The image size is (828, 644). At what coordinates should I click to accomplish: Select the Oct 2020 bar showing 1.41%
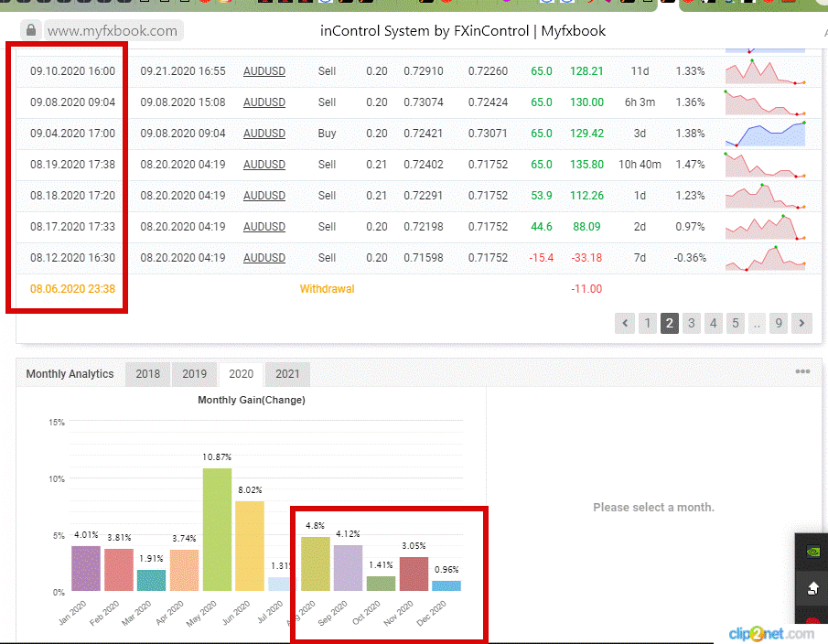(381, 584)
